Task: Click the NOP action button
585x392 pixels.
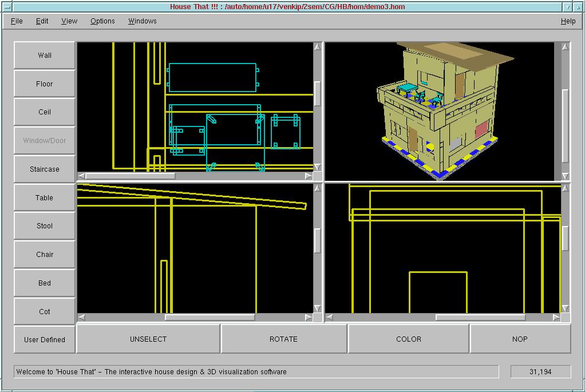Action: (x=520, y=339)
